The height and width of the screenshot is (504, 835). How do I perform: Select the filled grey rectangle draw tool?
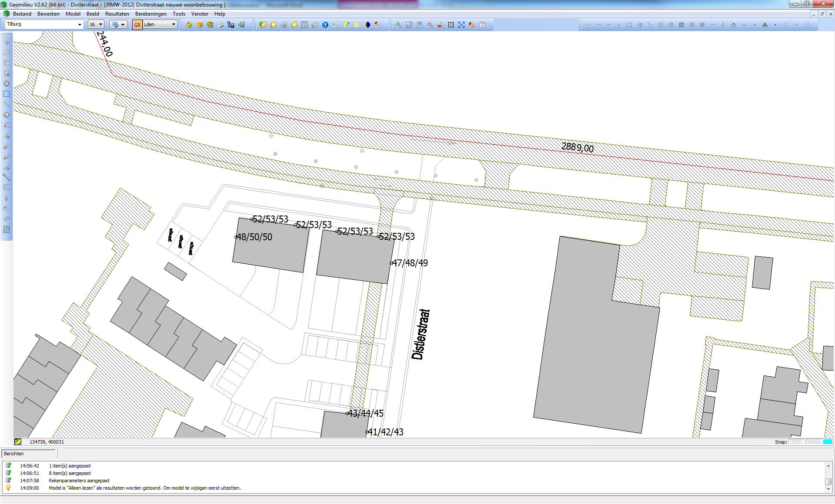coord(681,25)
